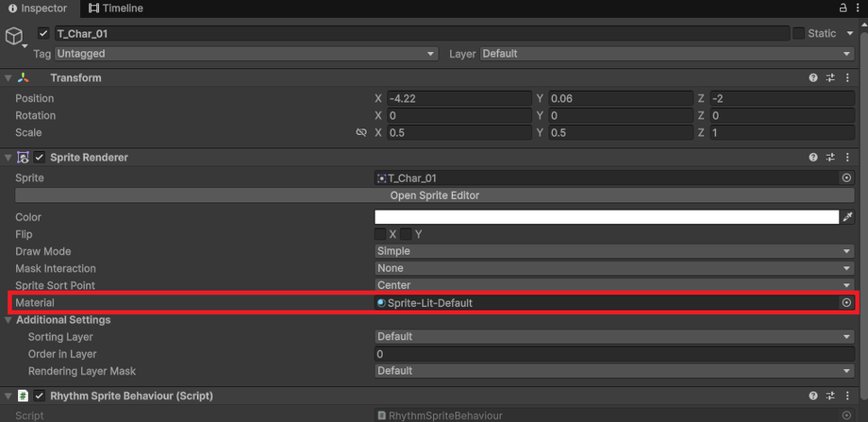868x422 pixels.
Task: Collapse the Sprite Renderer foldout
Action: [x=8, y=158]
